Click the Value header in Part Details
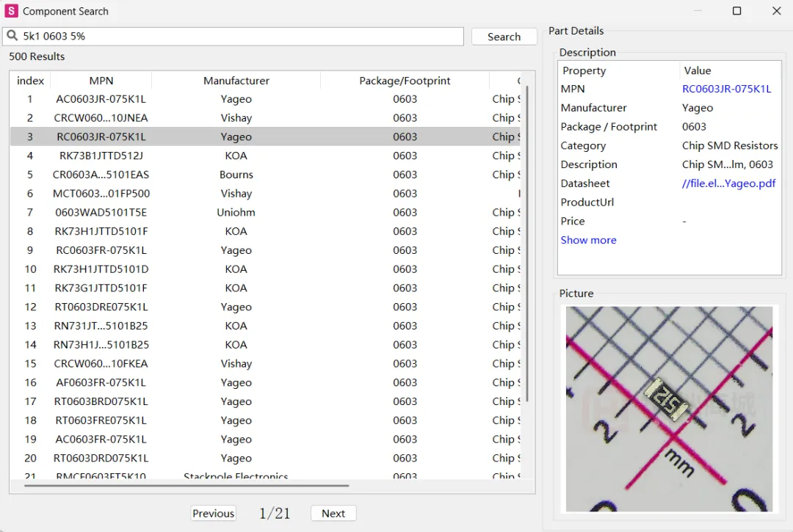This screenshot has width=793, height=532. [x=698, y=70]
